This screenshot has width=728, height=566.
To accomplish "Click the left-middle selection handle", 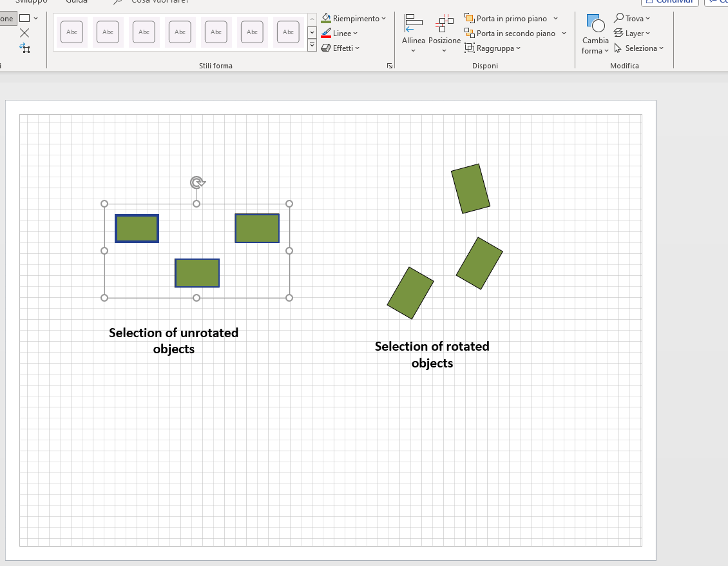I will (x=104, y=251).
